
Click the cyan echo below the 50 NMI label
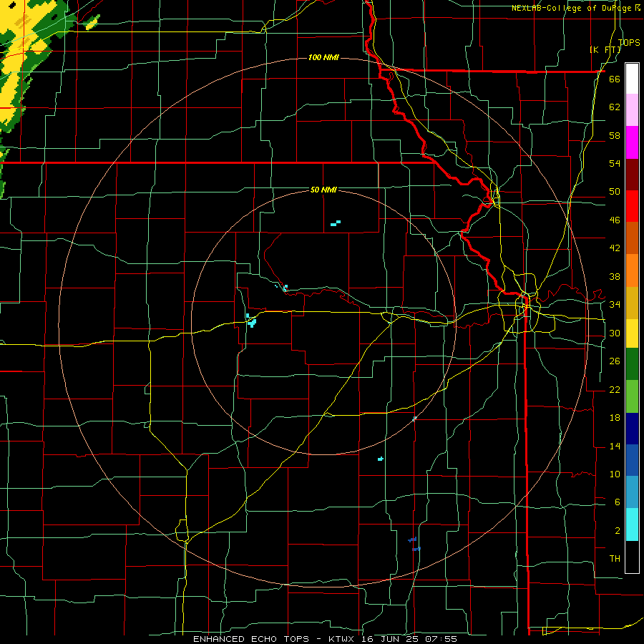pyautogui.click(x=336, y=223)
